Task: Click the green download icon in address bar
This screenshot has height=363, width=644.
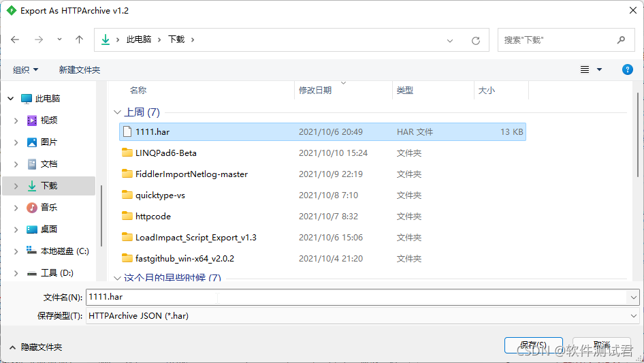Action: pos(106,40)
